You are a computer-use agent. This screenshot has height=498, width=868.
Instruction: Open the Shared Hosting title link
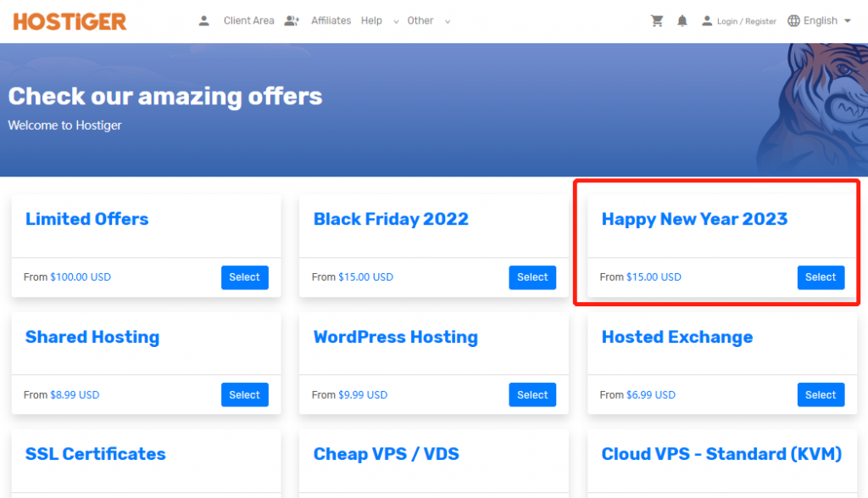click(x=92, y=338)
